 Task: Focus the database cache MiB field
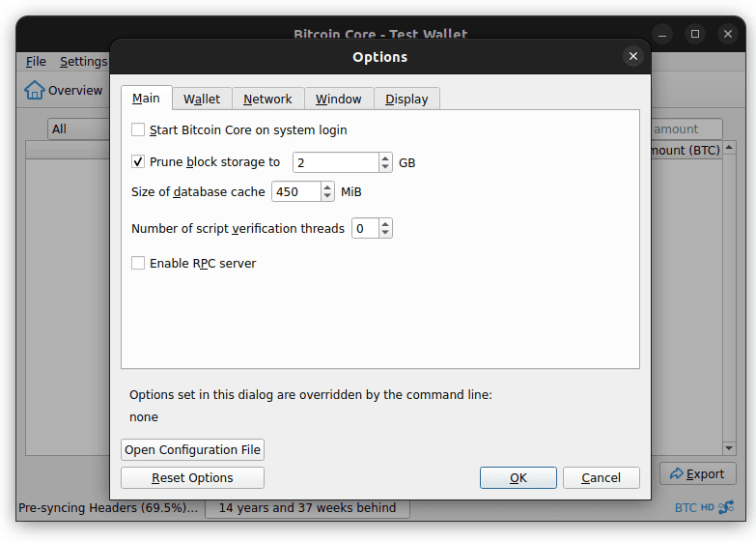point(296,191)
